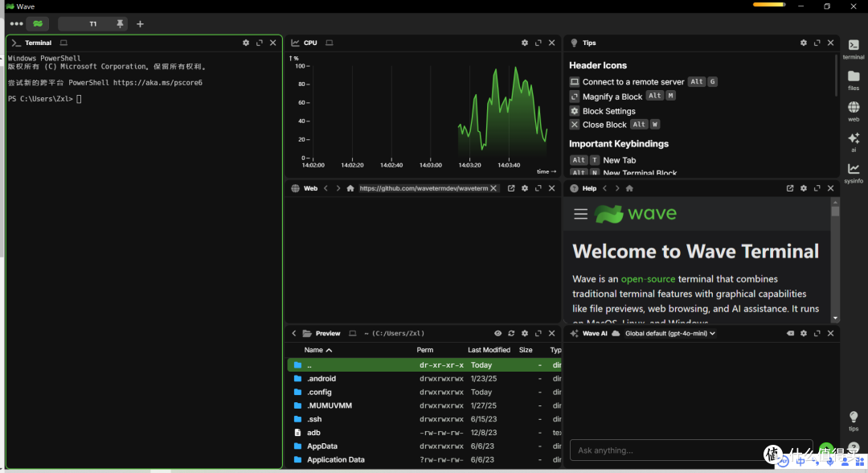Focus the Ask anything input field
The width and height of the screenshot is (868, 473).
[x=667, y=450]
